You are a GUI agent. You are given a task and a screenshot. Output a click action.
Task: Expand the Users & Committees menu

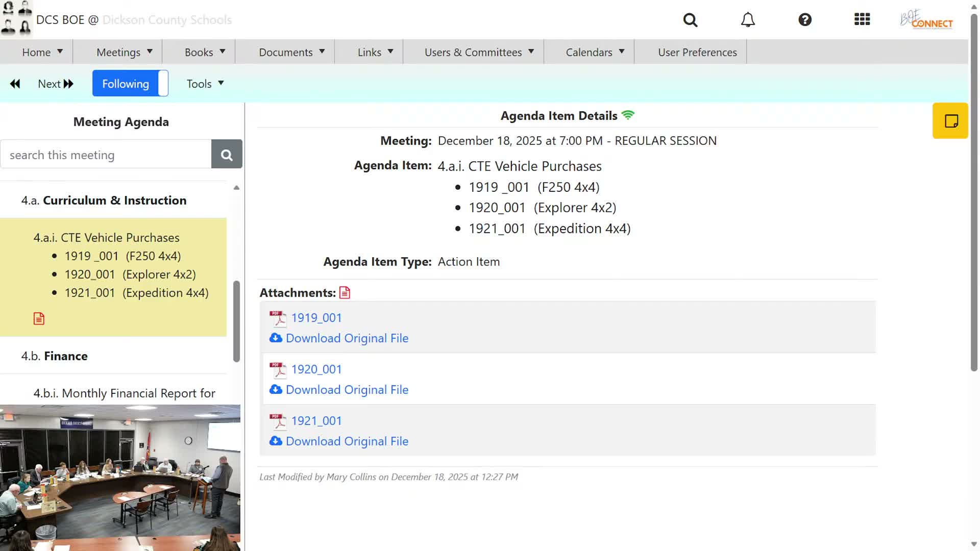coord(479,52)
